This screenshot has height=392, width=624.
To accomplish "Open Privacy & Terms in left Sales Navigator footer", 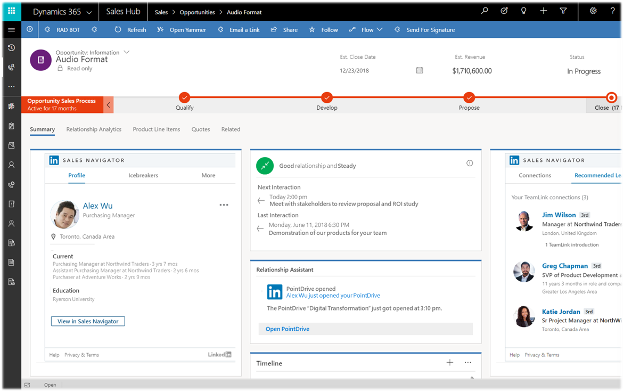I will 82,355.
